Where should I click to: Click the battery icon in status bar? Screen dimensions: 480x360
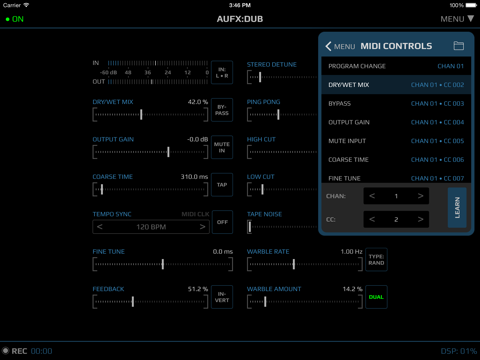tap(472, 5)
